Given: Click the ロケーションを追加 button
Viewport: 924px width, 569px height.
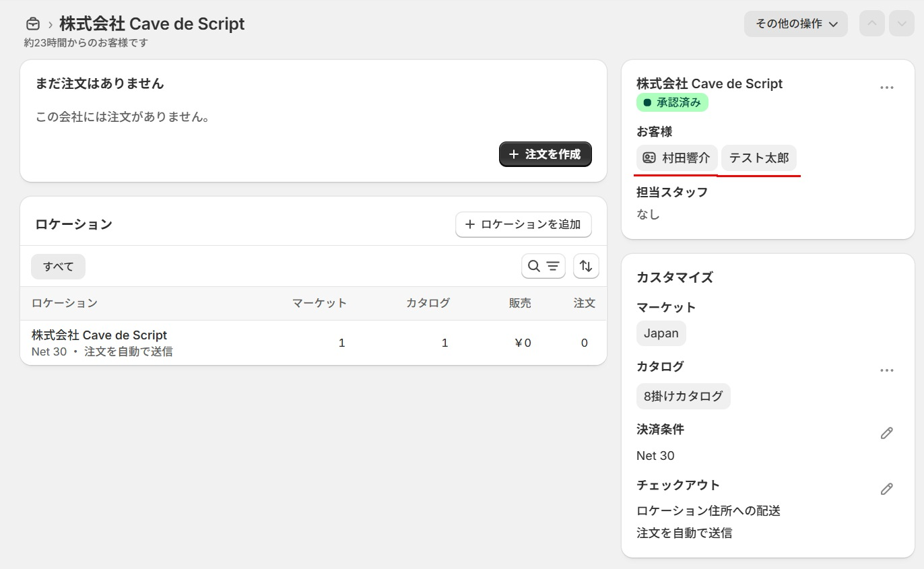Looking at the screenshot, I should coord(523,225).
